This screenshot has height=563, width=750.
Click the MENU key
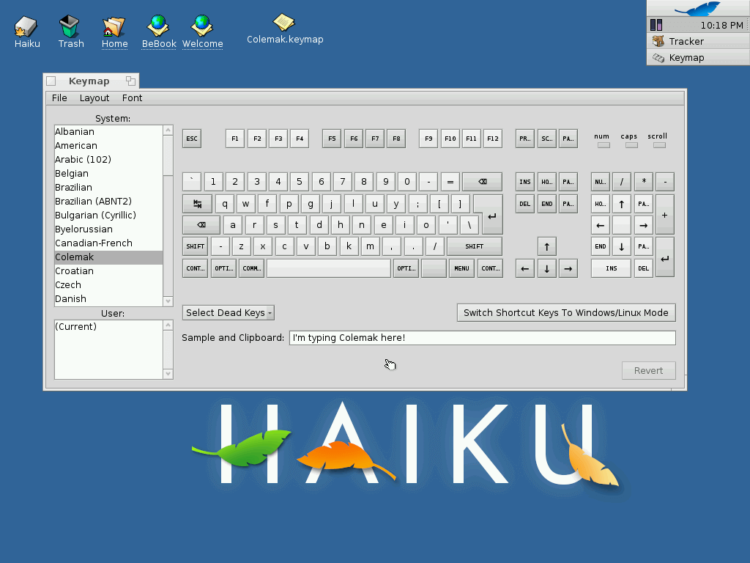coord(462,269)
